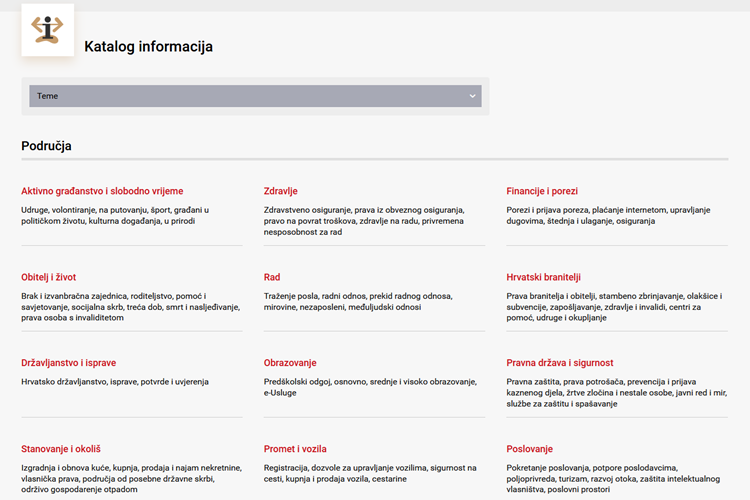
Task: Go to the Poslovanje section
Action: point(529,449)
